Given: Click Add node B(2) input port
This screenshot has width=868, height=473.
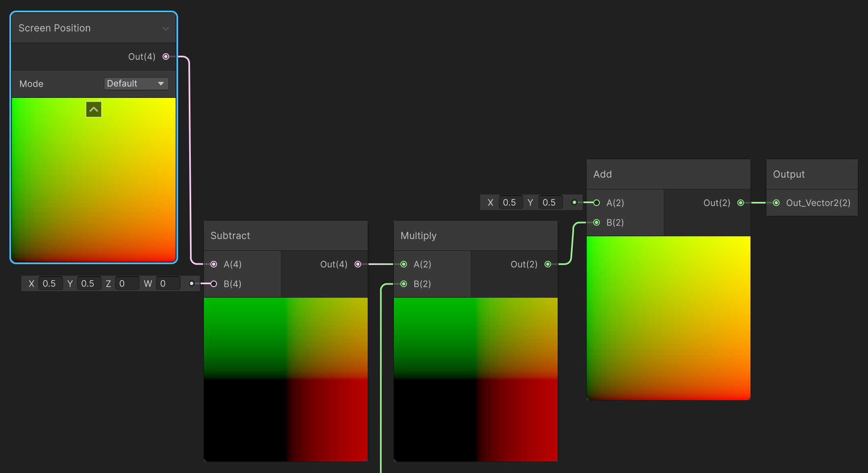Looking at the screenshot, I should pyautogui.click(x=597, y=222).
